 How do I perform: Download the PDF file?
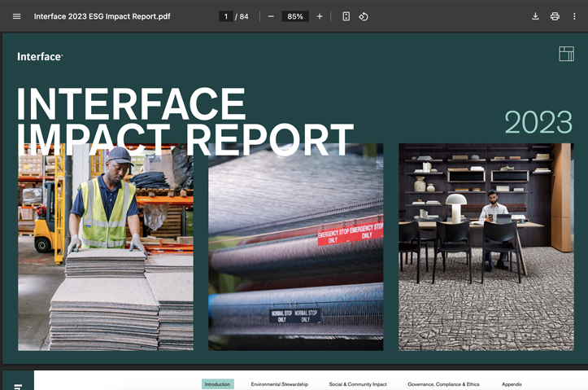535,16
